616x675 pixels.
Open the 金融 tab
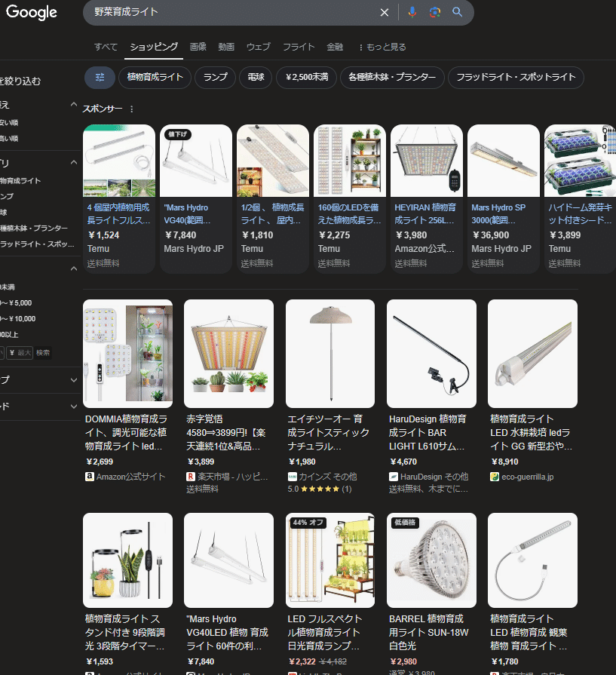[x=335, y=47]
